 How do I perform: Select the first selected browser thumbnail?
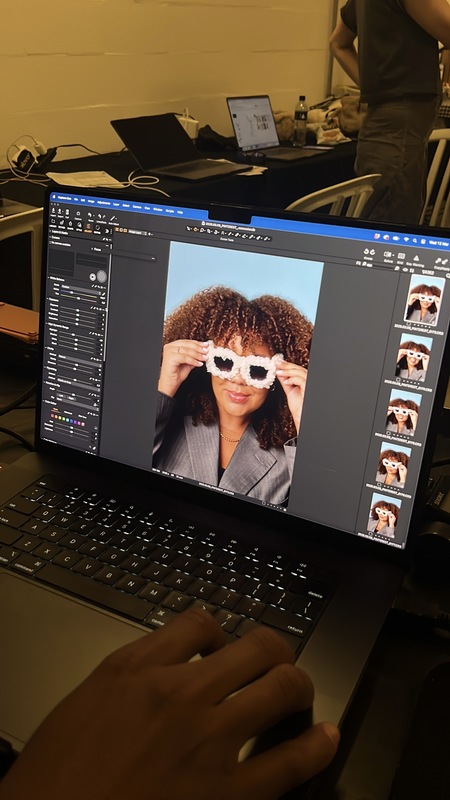(424, 298)
